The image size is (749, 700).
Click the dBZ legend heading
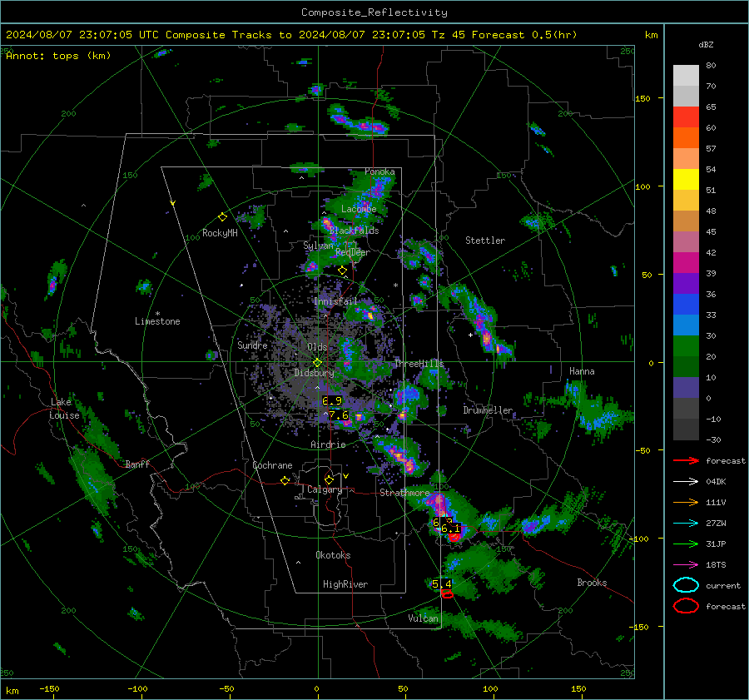[706, 44]
